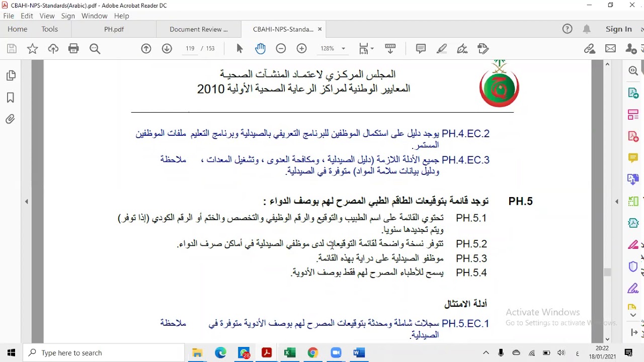This screenshot has width=644, height=362.
Task: Click the Save file icon
Action: point(12,49)
